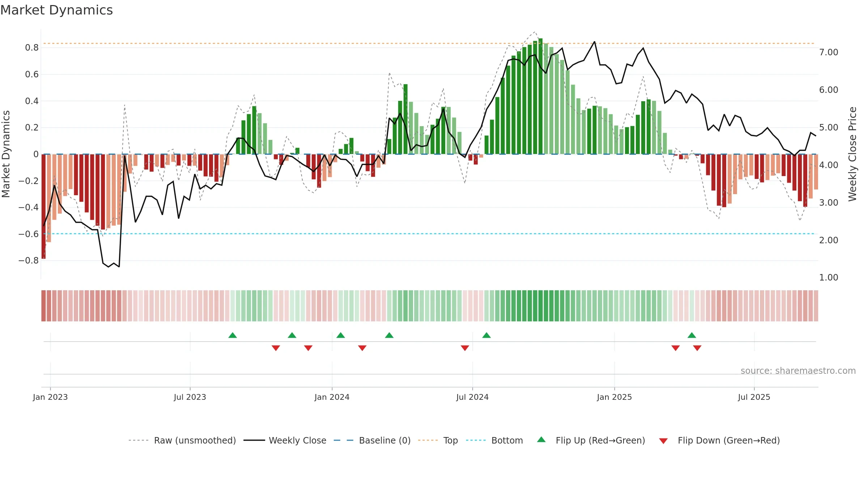
Task: Toggle the Flip Up (Red→Green) legend entry
Action: tap(591, 440)
